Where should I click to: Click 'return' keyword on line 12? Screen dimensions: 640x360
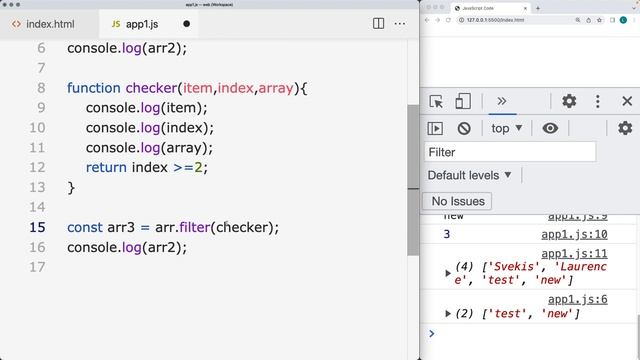click(106, 167)
